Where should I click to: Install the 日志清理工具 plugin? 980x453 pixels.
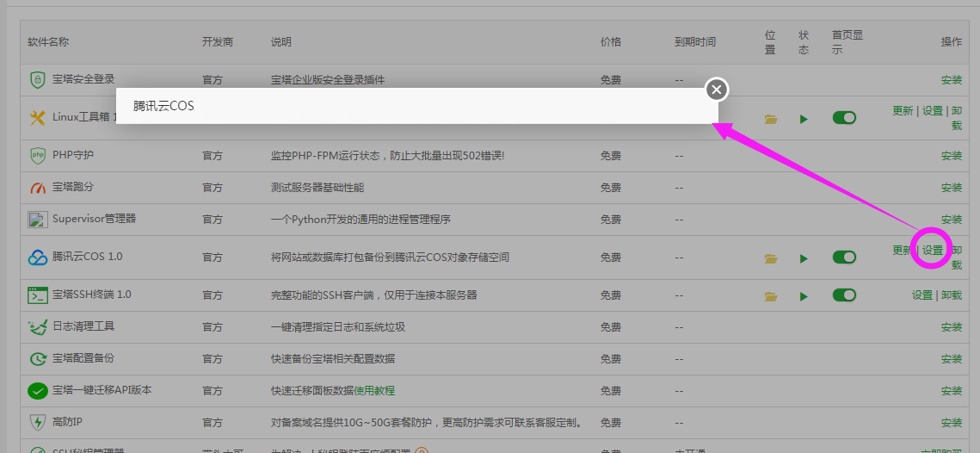pyautogui.click(x=952, y=326)
